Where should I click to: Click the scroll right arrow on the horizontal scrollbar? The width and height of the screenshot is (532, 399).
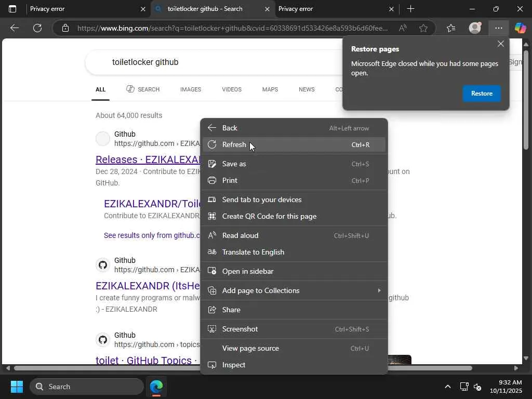pos(516,368)
